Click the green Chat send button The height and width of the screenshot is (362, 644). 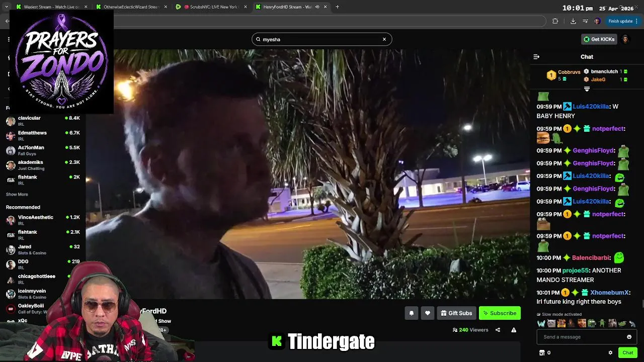(x=627, y=352)
